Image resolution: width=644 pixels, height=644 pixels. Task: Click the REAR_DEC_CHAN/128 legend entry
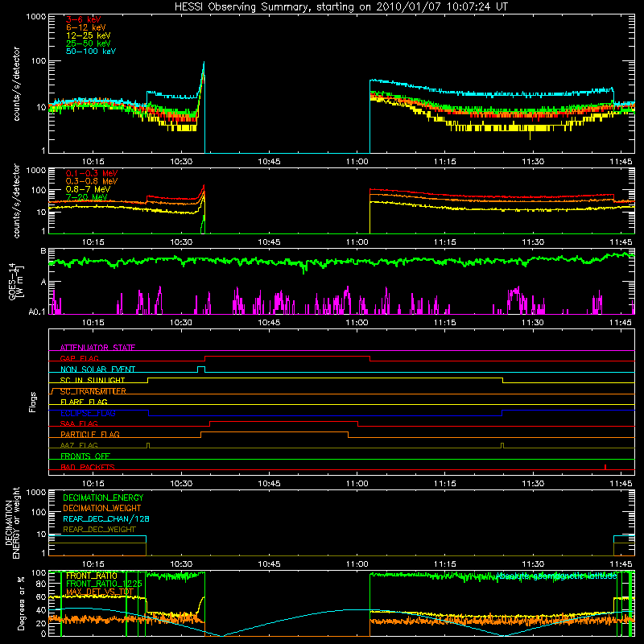tap(106, 518)
